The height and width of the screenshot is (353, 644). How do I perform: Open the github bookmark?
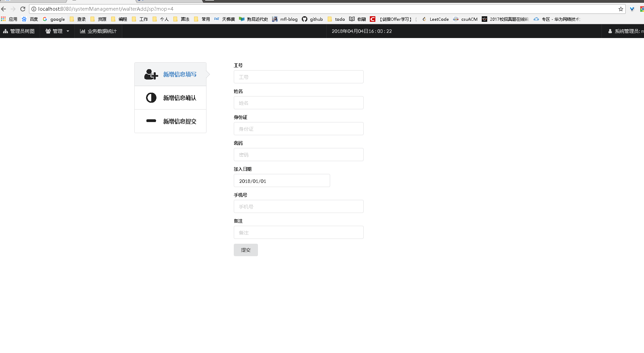(312, 19)
